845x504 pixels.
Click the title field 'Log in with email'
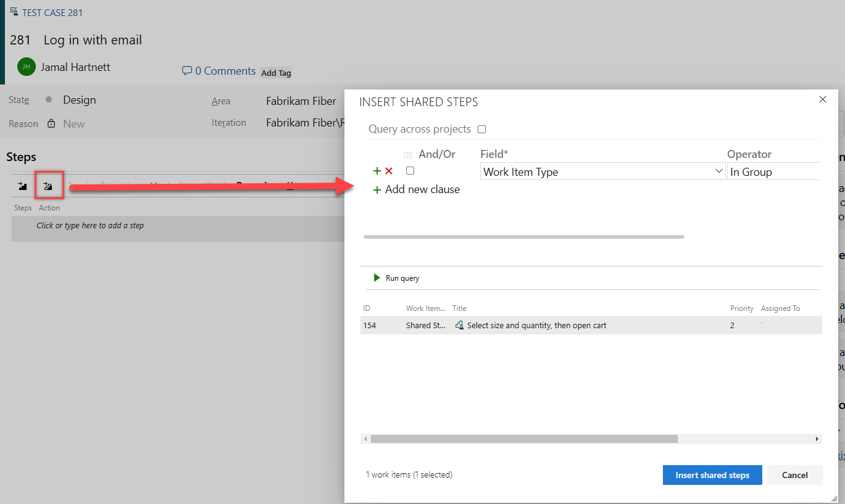93,40
